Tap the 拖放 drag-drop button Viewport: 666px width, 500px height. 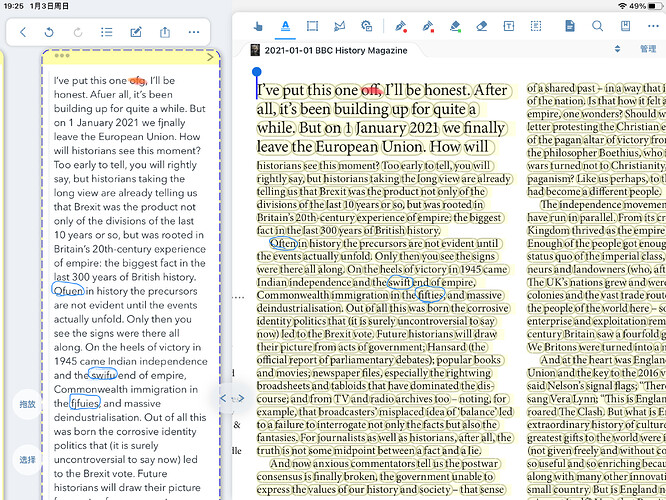tap(28, 404)
